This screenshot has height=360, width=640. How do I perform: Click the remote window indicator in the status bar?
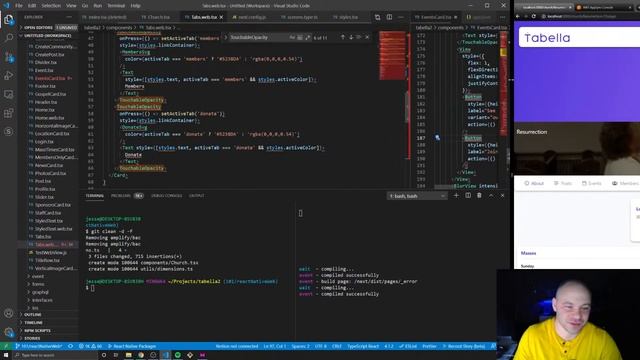click(x=6, y=346)
